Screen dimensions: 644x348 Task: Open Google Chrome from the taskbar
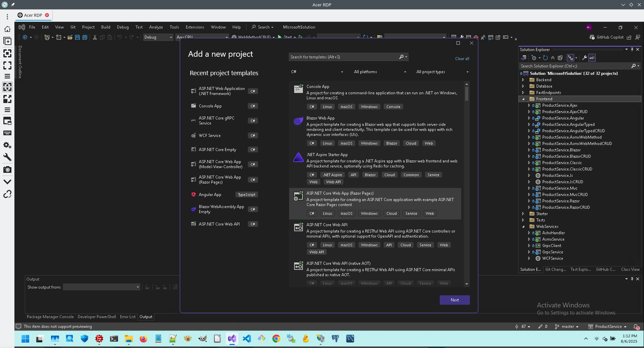tap(276, 339)
